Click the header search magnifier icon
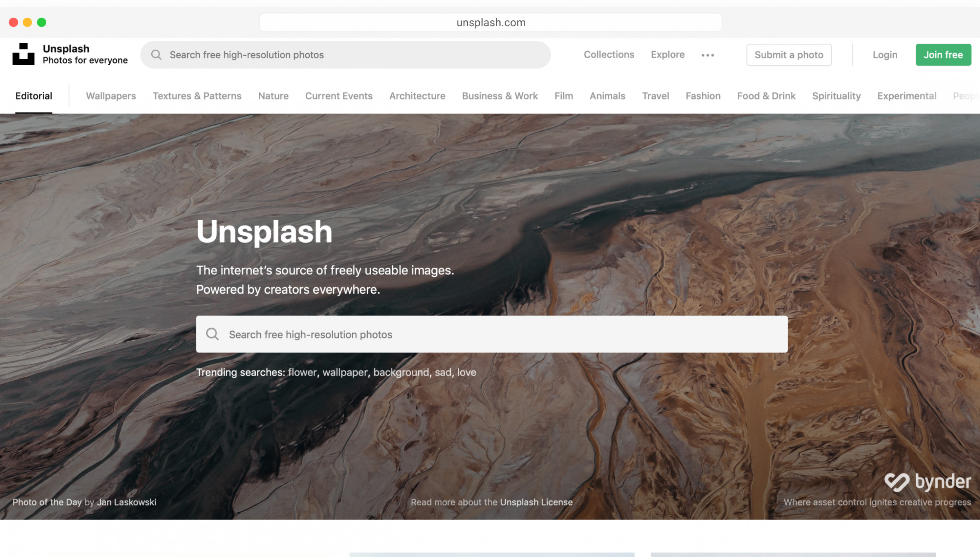This screenshot has height=557, width=980. pos(156,55)
